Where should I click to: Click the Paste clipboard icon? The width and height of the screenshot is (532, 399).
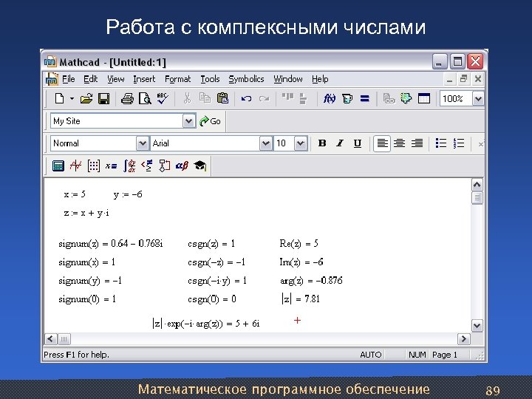pyautogui.click(x=222, y=98)
